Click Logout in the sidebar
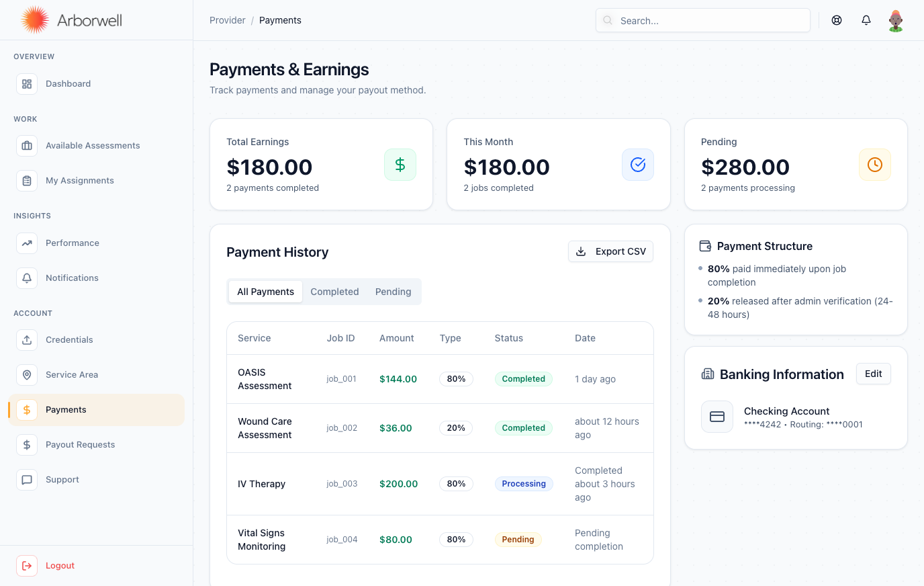This screenshot has width=924, height=586. (x=60, y=566)
